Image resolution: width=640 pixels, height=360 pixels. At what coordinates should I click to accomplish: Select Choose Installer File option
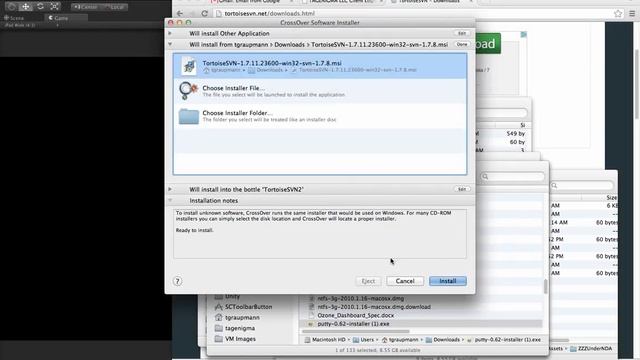coord(320,91)
